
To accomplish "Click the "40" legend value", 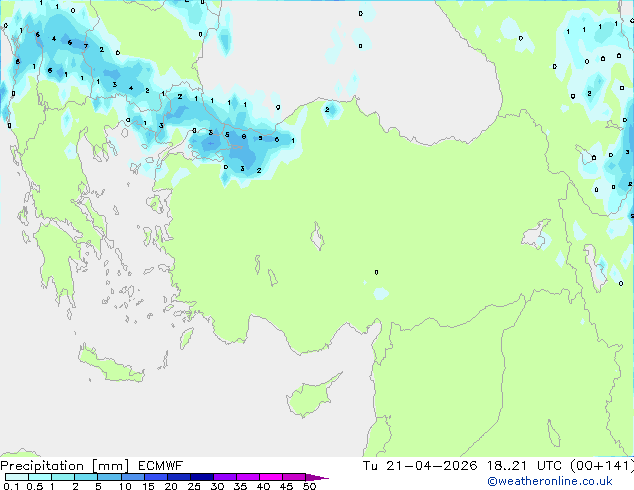I will [263, 486].
